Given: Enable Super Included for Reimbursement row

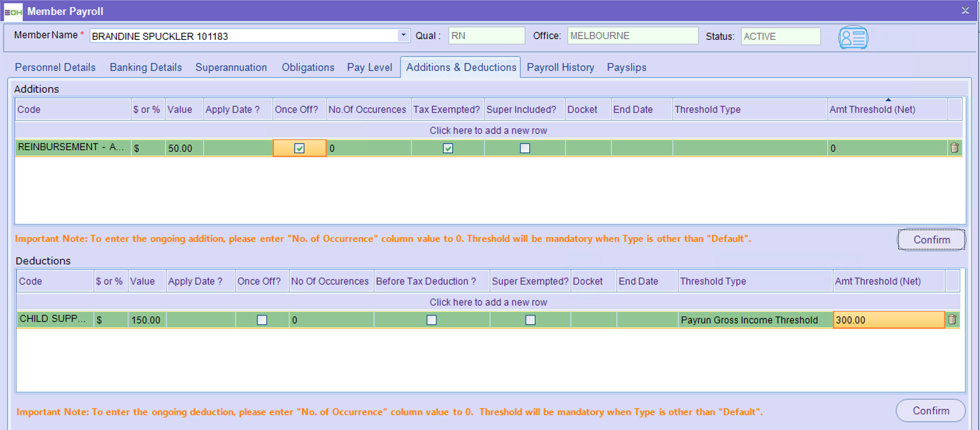Looking at the screenshot, I should coord(525,148).
